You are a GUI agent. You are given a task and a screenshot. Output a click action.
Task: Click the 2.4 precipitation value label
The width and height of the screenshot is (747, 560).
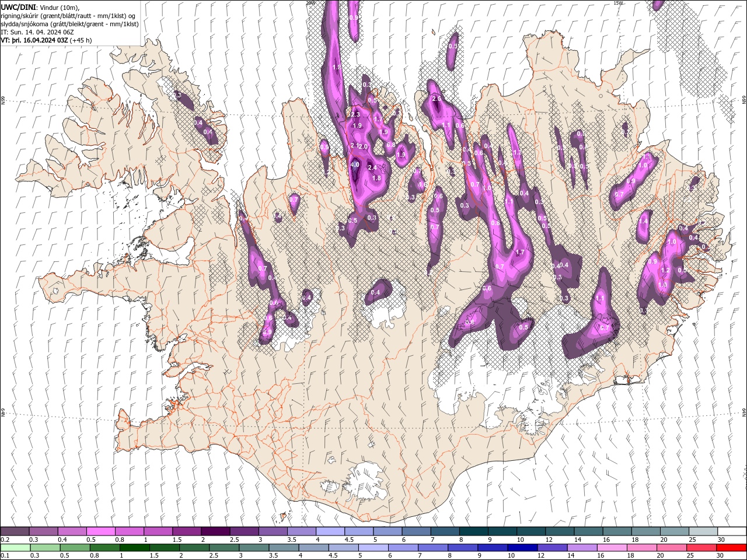(x=373, y=167)
